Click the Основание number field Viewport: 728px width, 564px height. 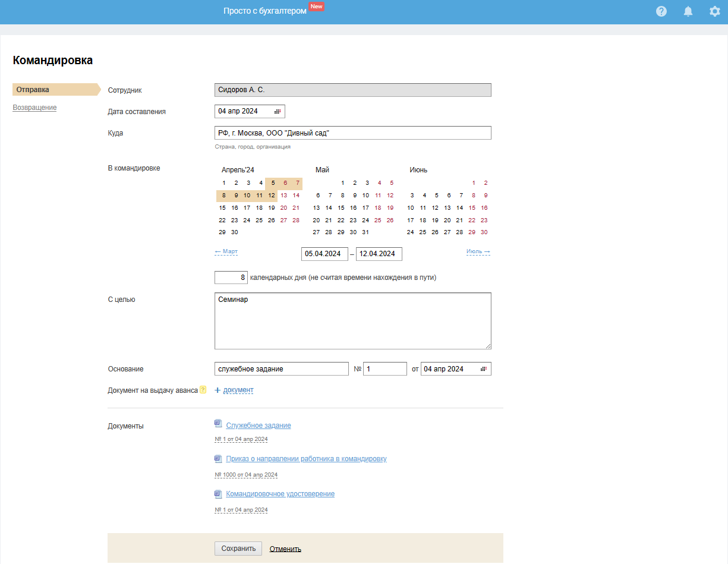(x=385, y=369)
